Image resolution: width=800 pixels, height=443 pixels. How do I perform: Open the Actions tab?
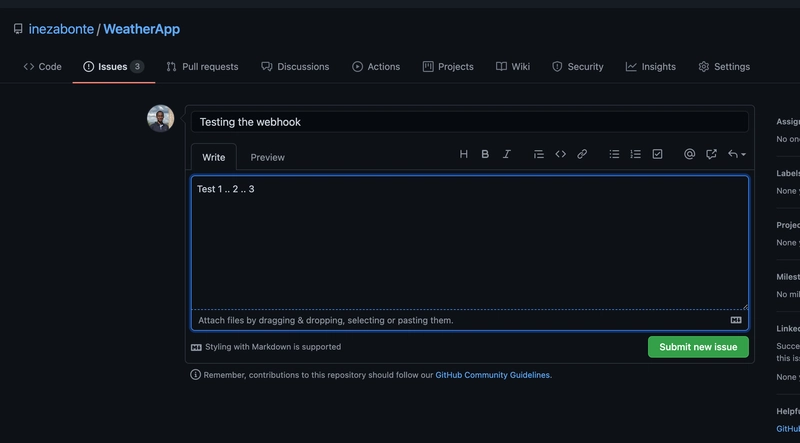376,67
